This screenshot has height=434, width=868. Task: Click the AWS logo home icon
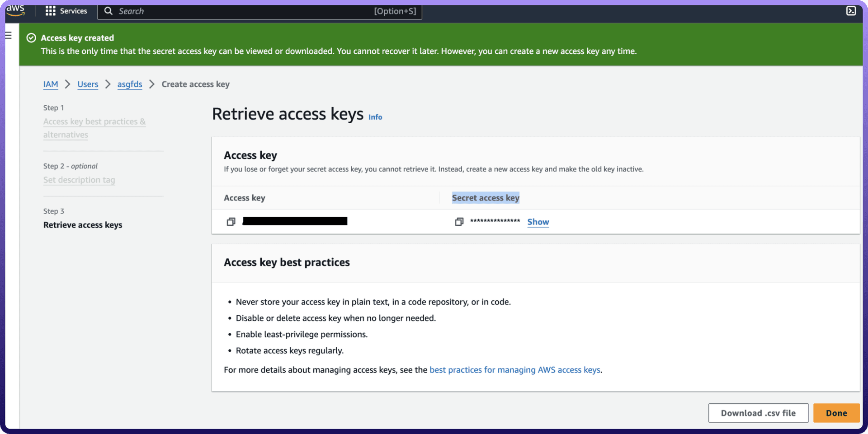click(x=15, y=10)
